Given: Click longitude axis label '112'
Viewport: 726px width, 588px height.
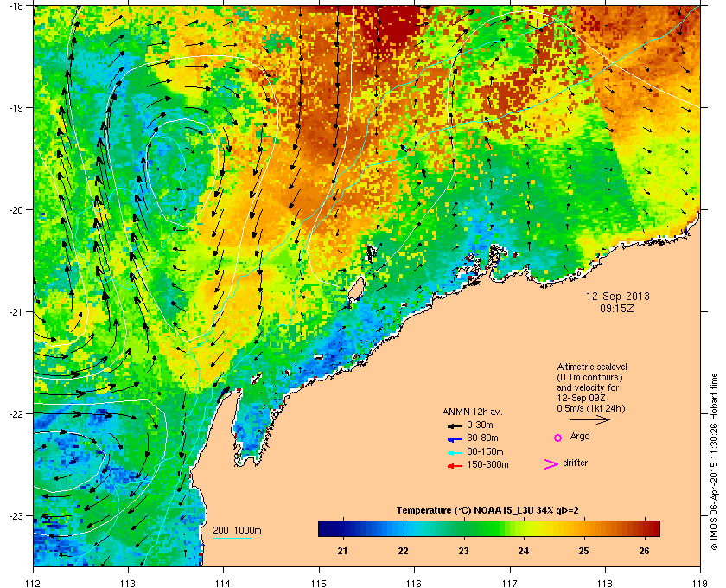Looking at the screenshot, I should [x=34, y=583].
